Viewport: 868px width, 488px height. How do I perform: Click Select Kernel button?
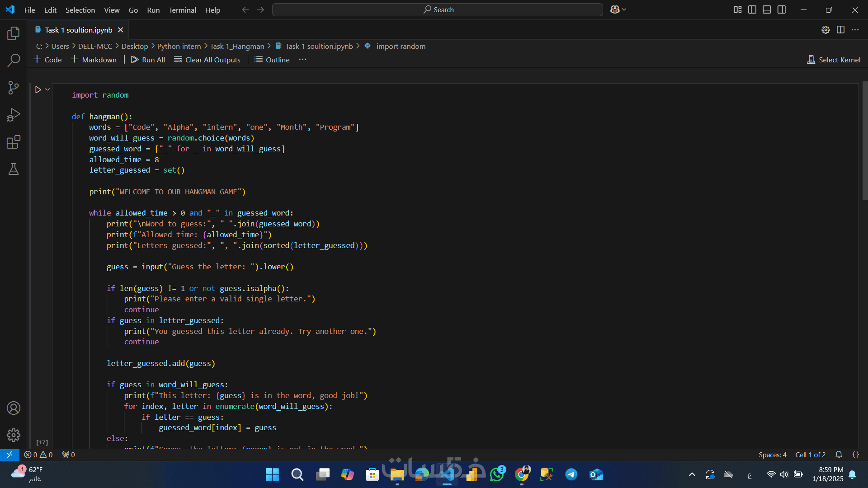click(x=834, y=60)
